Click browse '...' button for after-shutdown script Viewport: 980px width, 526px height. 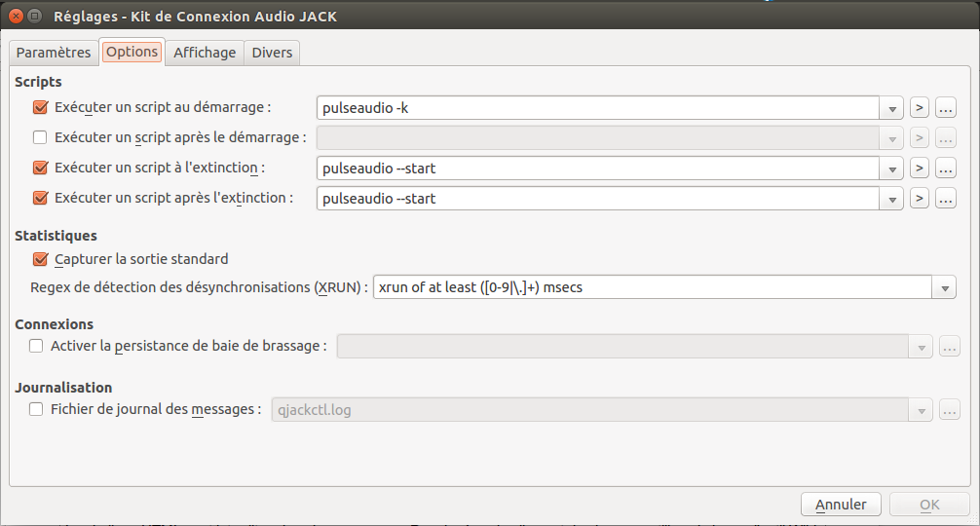pyautogui.click(x=945, y=199)
